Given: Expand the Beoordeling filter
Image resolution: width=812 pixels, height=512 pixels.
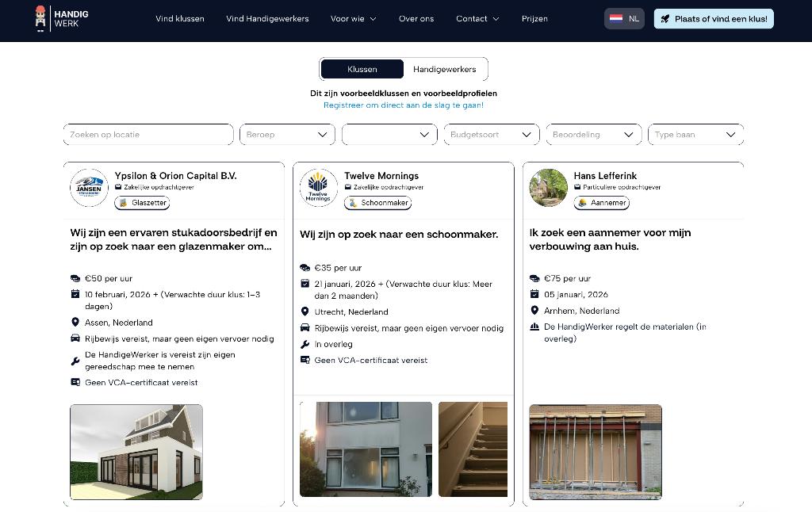Looking at the screenshot, I should coord(593,134).
